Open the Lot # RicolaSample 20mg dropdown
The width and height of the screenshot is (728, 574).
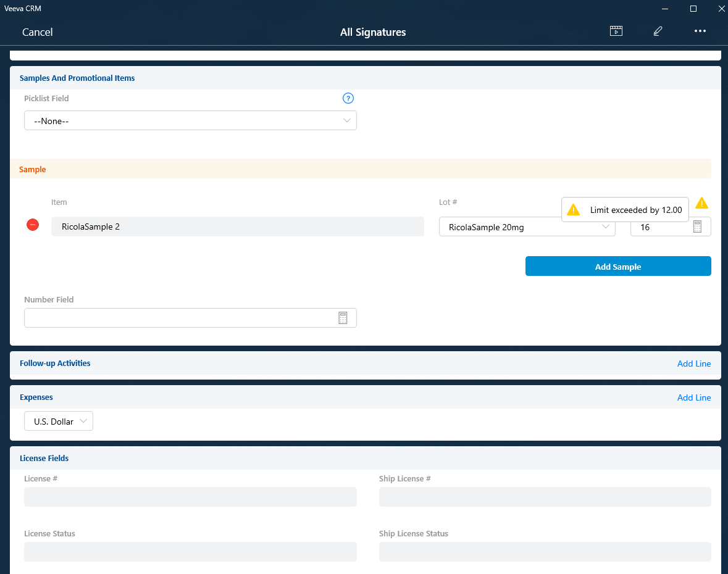point(527,227)
